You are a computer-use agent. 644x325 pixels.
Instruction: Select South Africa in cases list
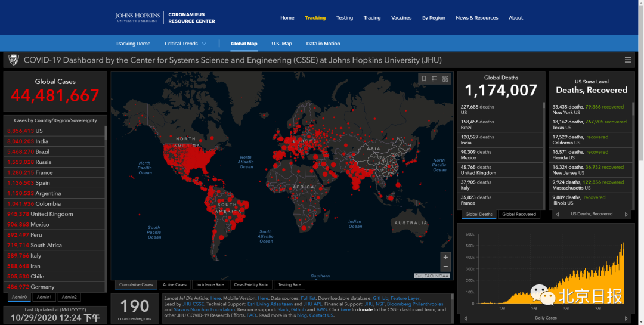55,245
